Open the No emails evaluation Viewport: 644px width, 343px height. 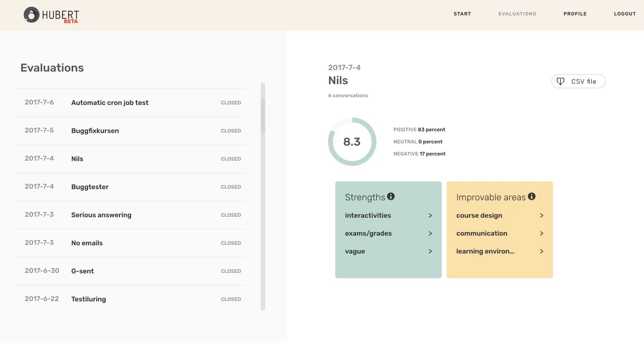click(x=130, y=243)
